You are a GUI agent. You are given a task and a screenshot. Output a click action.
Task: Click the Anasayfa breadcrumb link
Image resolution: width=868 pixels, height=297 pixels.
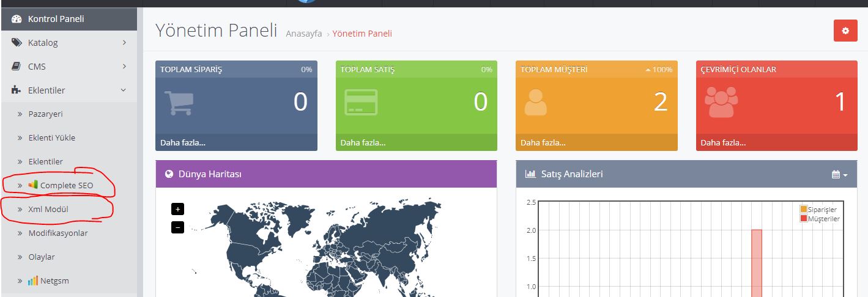pyautogui.click(x=303, y=34)
